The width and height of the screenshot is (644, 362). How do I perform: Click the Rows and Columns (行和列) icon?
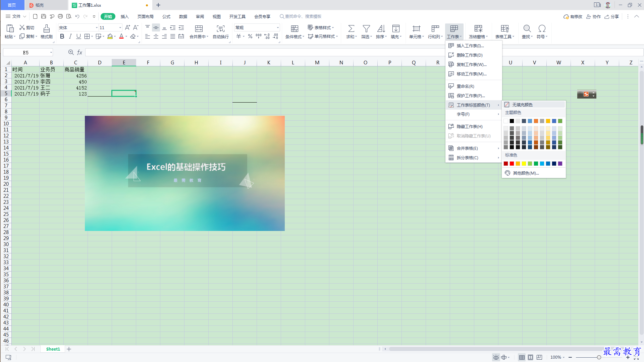pyautogui.click(x=435, y=28)
